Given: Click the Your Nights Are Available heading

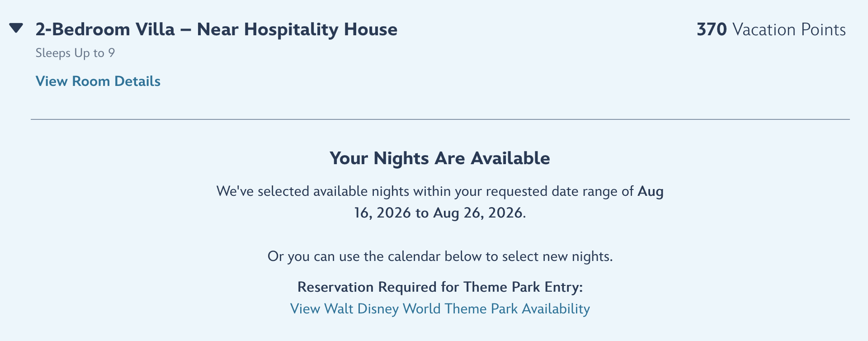Looking at the screenshot, I should pyautogui.click(x=439, y=158).
